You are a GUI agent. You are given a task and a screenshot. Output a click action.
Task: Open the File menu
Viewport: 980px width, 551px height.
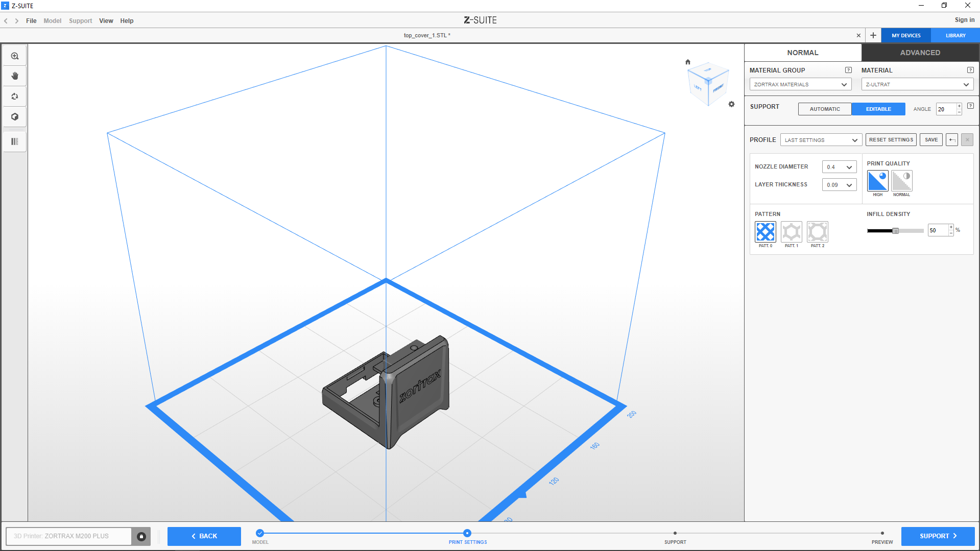31,21
